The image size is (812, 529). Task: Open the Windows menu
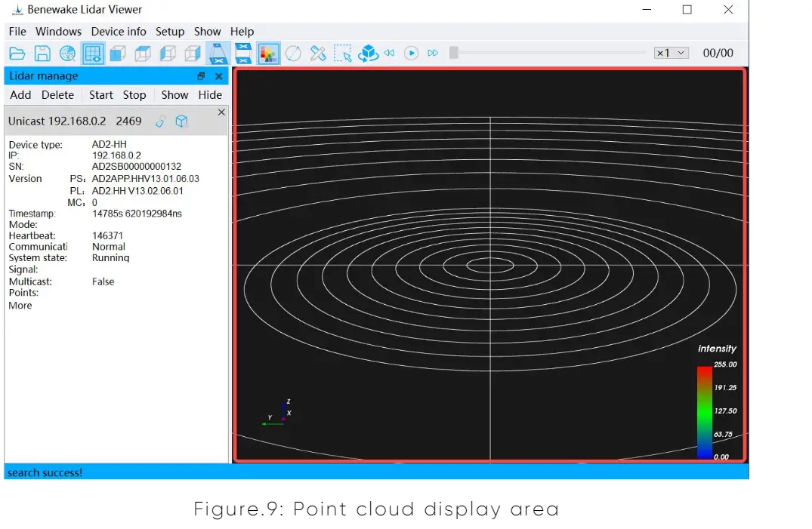(58, 32)
